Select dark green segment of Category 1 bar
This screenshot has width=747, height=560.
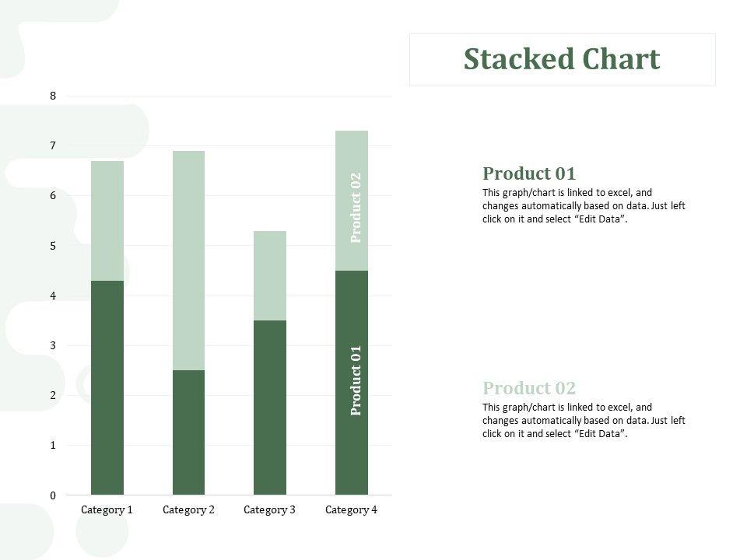[107, 387]
